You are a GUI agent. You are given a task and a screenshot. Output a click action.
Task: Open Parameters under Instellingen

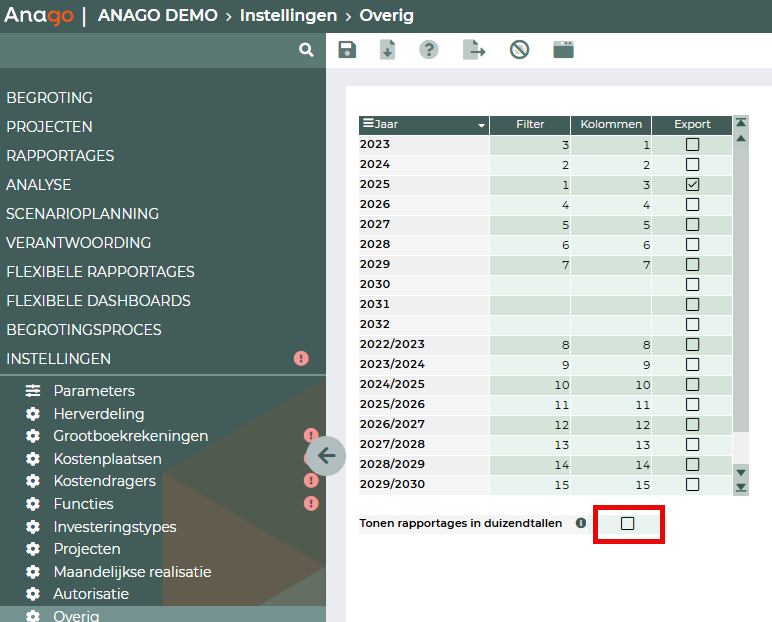point(94,391)
